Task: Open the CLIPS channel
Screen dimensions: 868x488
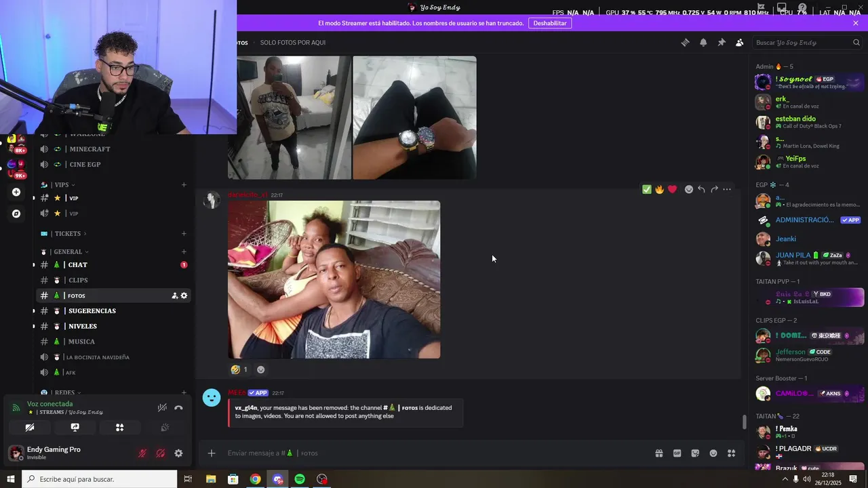Action: [x=113, y=280]
